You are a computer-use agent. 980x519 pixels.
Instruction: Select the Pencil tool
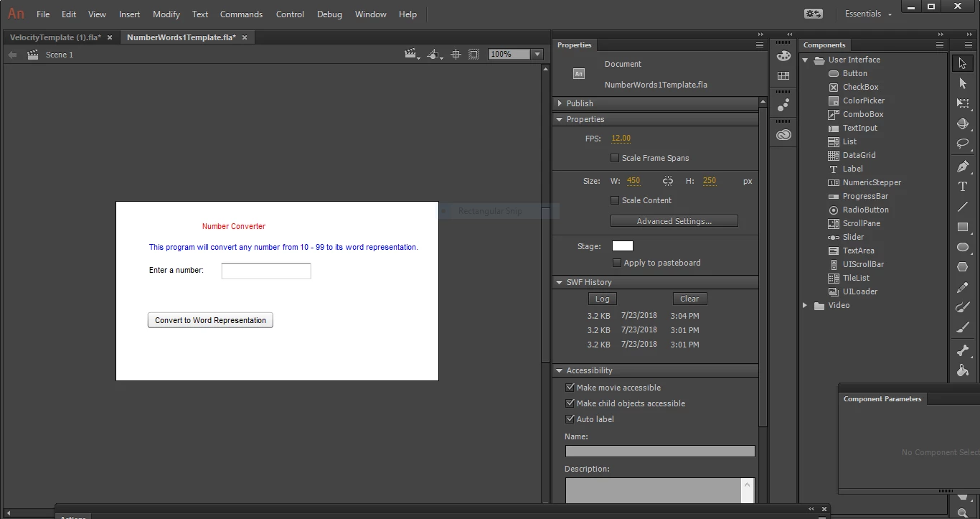[x=963, y=287]
